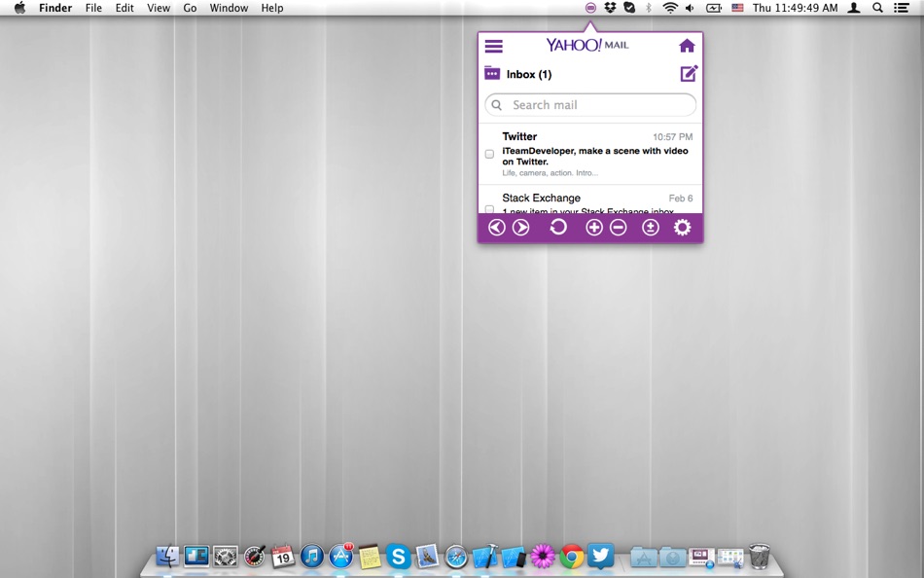Open Twitter app in the Dock
The image size is (924, 578).
click(x=600, y=555)
